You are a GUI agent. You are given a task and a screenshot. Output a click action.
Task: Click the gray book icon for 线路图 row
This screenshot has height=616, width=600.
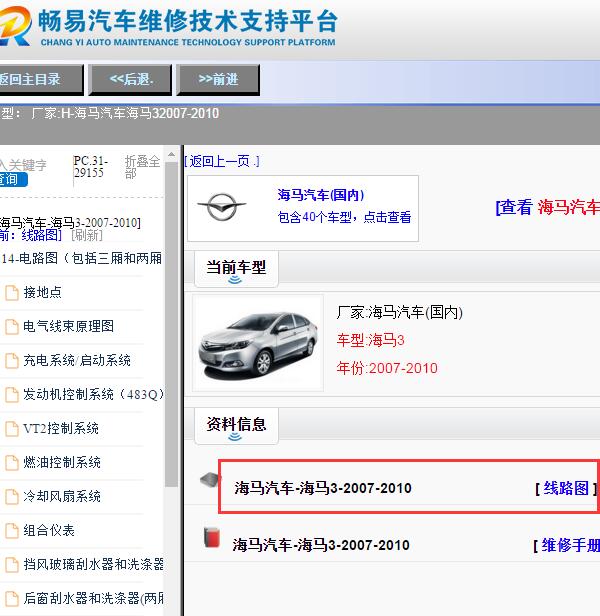[x=210, y=480]
